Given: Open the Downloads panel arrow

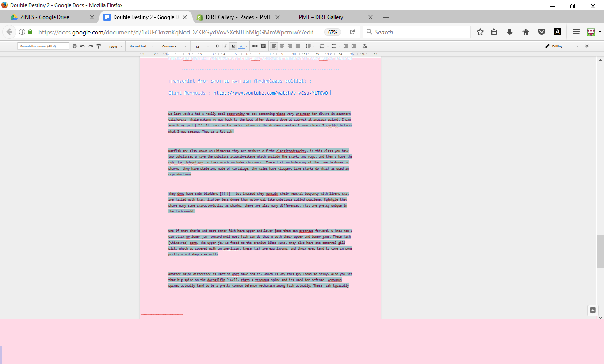Looking at the screenshot, I should tap(510, 32).
